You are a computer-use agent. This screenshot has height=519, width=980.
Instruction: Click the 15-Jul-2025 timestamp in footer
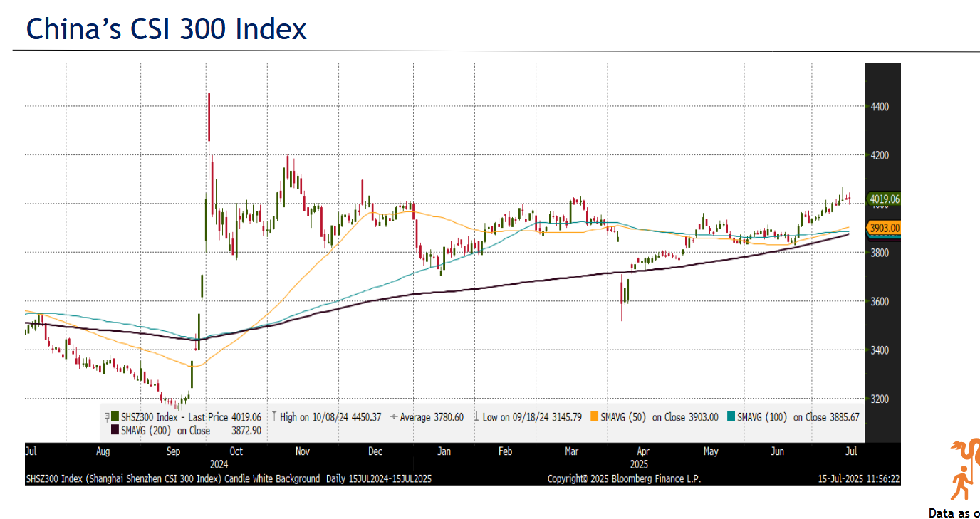pyautogui.click(x=859, y=479)
